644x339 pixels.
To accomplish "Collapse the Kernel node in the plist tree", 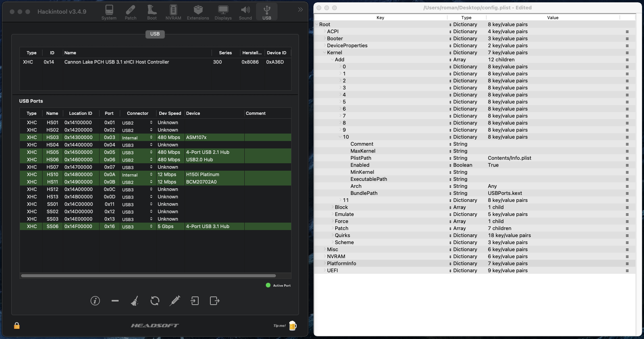I will coord(324,53).
